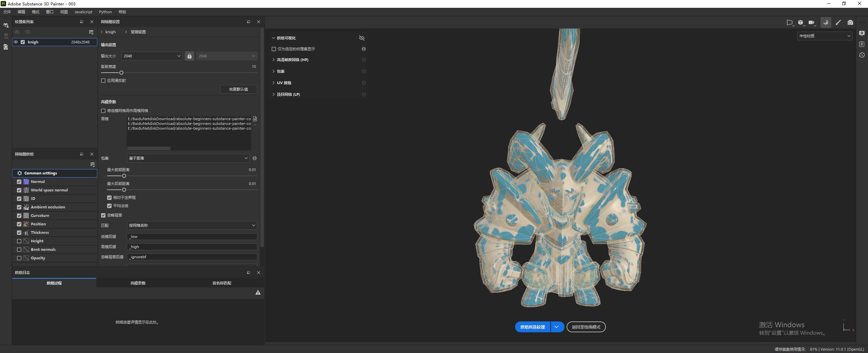Check 应用漫反射 option
868x353 pixels.
coord(103,80)
